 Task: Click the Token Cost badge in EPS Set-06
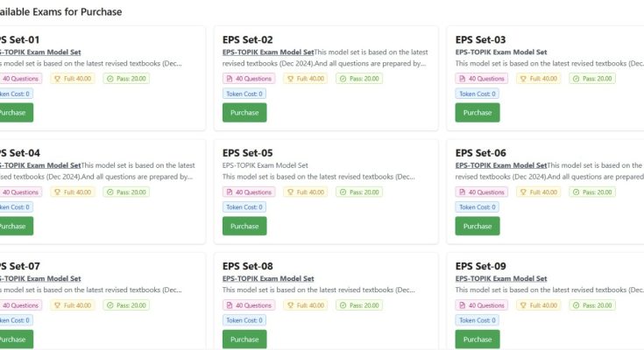pos(478,208)
